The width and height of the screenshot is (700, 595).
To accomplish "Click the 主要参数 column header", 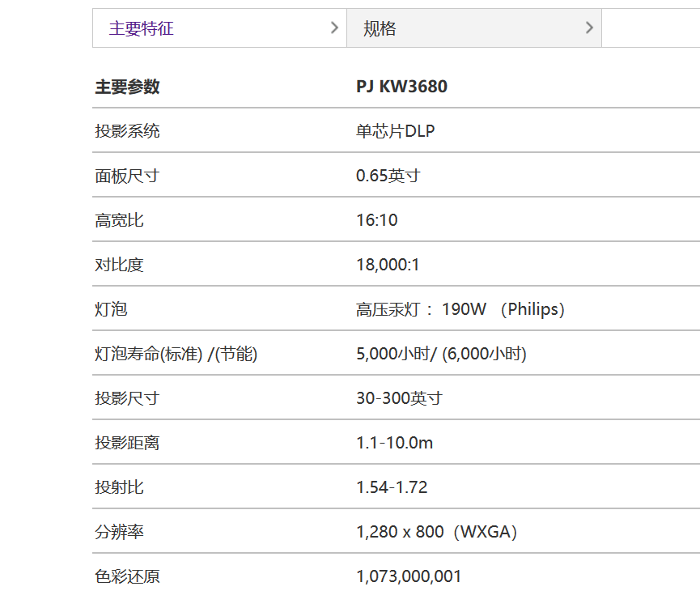I will [x=127, y=87].
